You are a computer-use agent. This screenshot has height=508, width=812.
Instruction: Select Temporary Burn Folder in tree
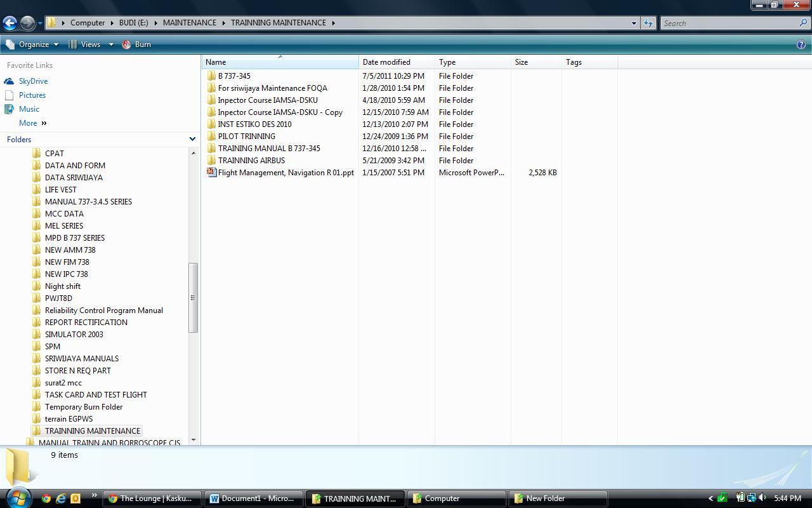tap(83, 407)
